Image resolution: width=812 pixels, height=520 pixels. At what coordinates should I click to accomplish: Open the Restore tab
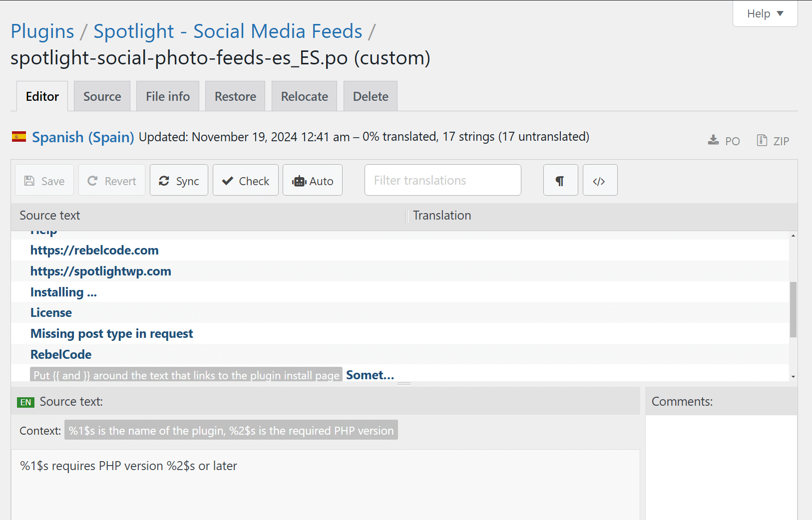235,96
